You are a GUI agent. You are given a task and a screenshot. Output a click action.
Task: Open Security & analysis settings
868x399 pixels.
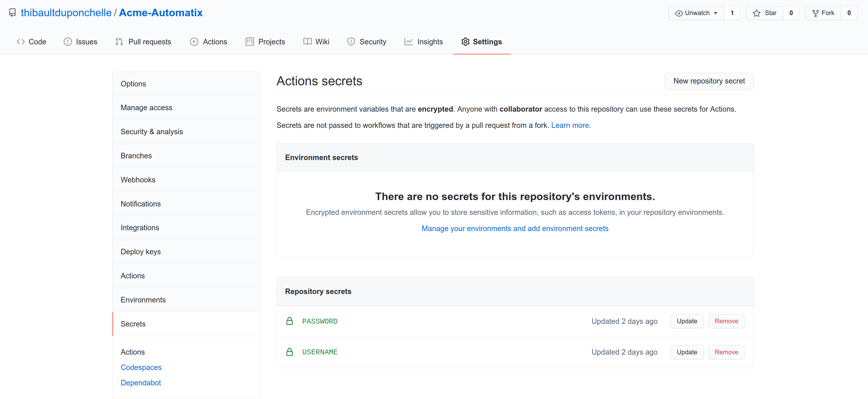(x=186, y=132)
